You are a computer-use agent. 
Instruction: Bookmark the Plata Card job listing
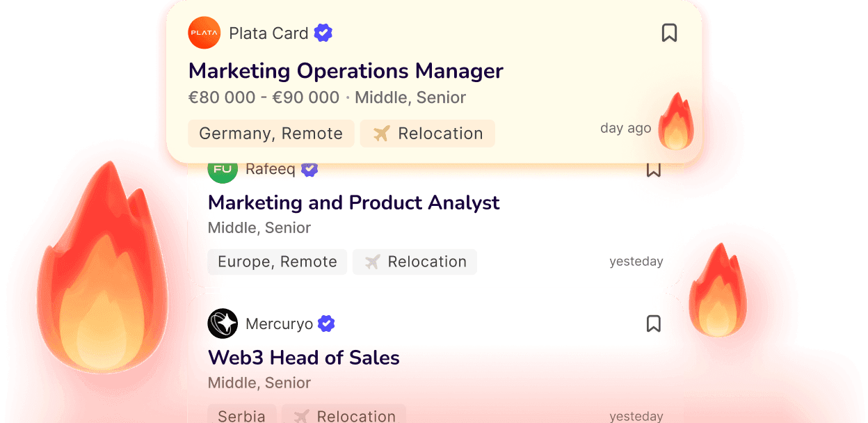[x=669, y=33]
